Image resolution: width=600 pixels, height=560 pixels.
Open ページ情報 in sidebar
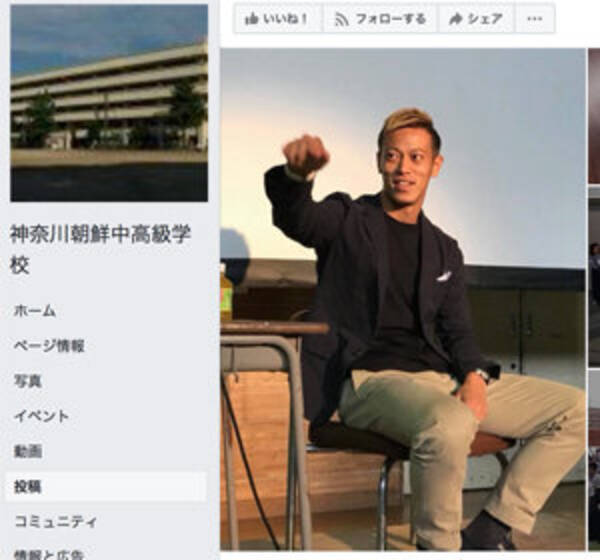[x=49, y=346]
